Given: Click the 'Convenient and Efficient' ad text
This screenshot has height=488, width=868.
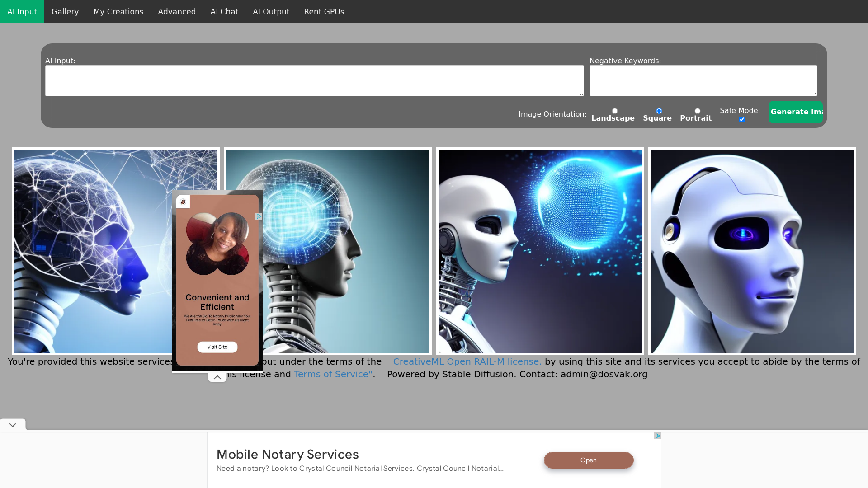Looking at the screenshot, I should coord(217,302).
